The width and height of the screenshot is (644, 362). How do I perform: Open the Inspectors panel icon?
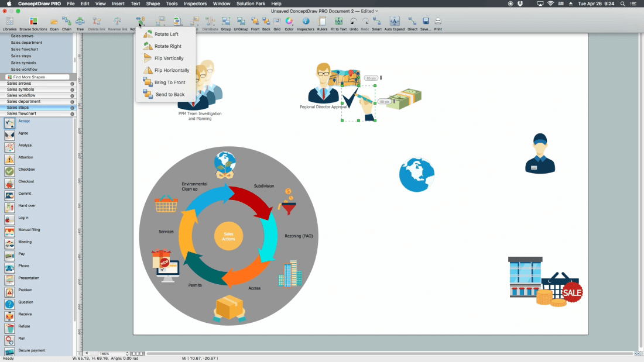point(306,23)
